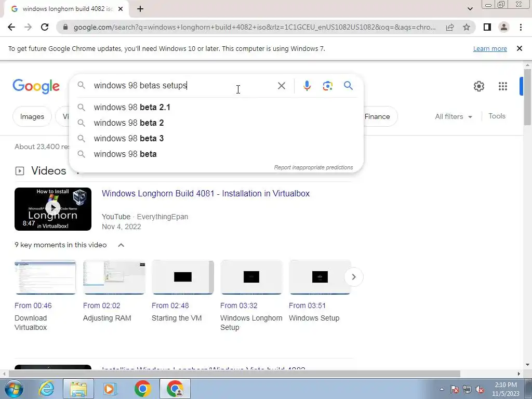Open Windows Media Player from taskbar
The image size is (532, 399).
tap(110, 389)
